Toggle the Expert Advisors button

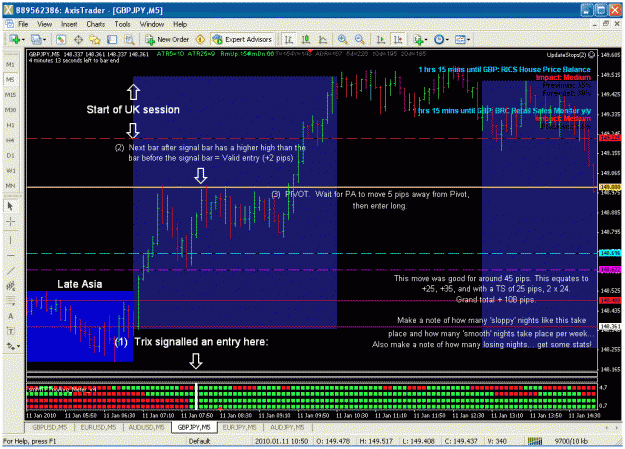point(242,39)
